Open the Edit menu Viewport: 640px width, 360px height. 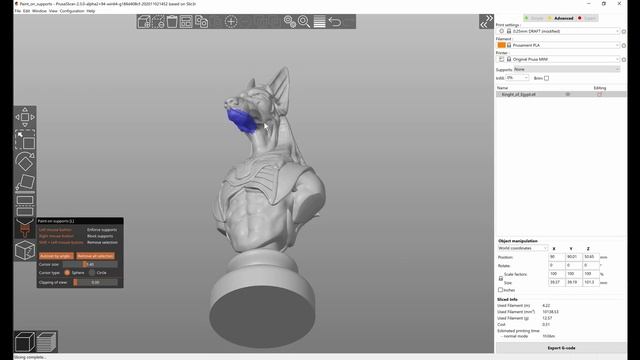[x=27, y=11]
